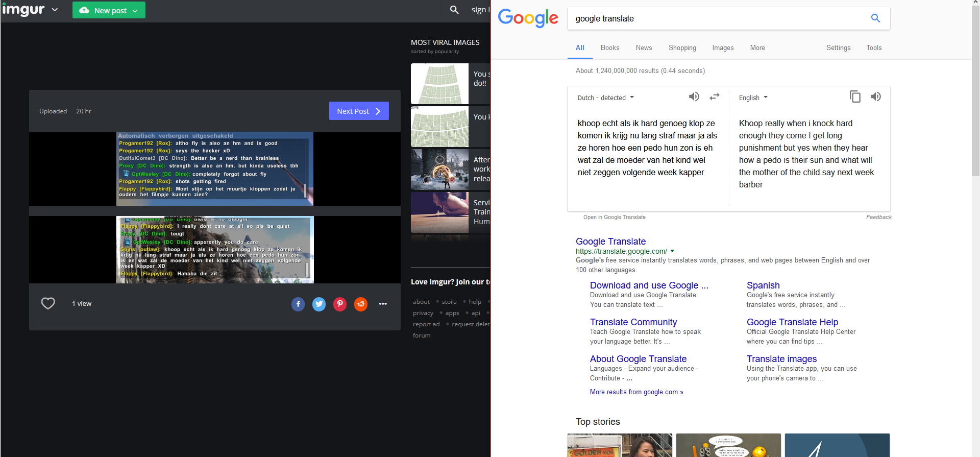Share post via Pinterest icon

pos(340,304)
